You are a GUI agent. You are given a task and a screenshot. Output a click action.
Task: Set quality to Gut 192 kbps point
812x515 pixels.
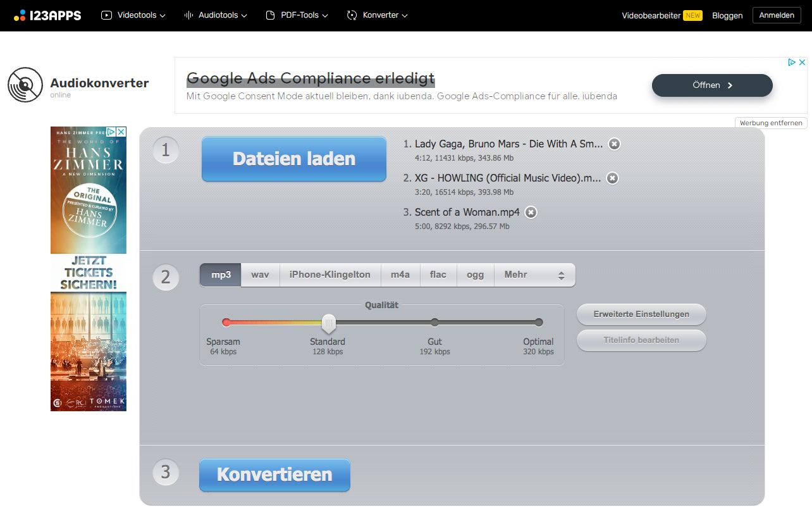[x=434, y=323]
